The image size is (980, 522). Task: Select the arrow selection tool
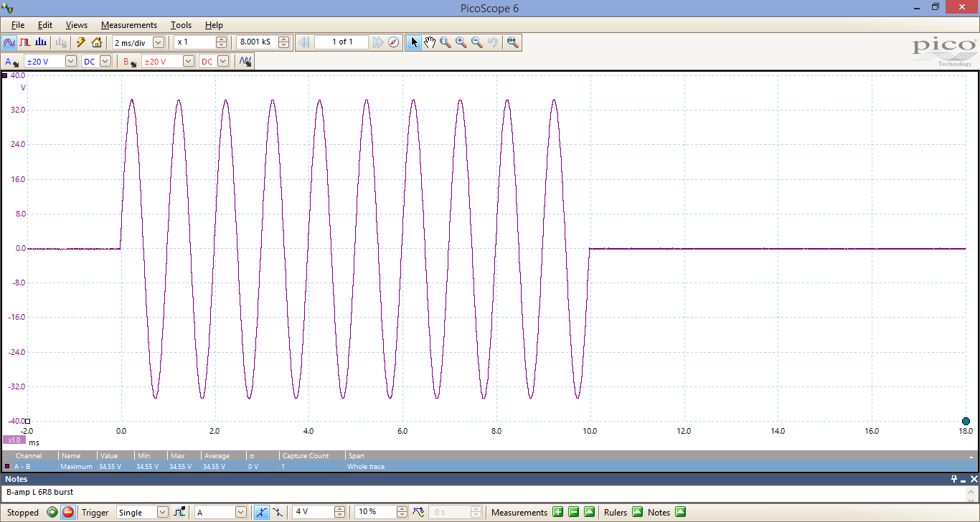[414, 42]
